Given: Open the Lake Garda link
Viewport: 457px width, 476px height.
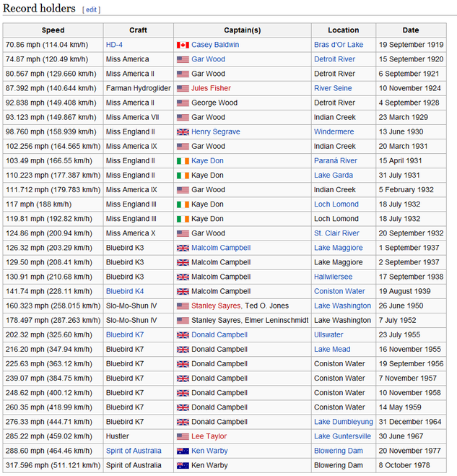Looking at the screenshot, I should [x=334, y=176].
